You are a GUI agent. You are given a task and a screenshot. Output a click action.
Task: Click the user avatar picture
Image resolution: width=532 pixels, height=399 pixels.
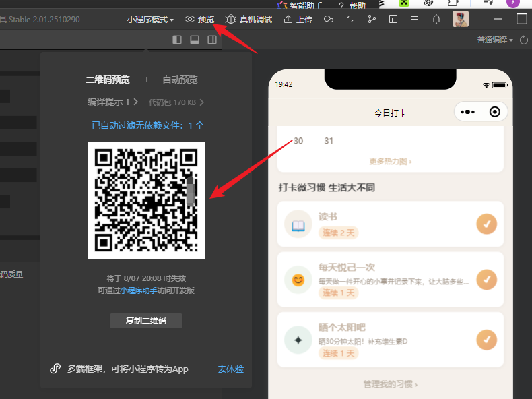tap(461, 19)
